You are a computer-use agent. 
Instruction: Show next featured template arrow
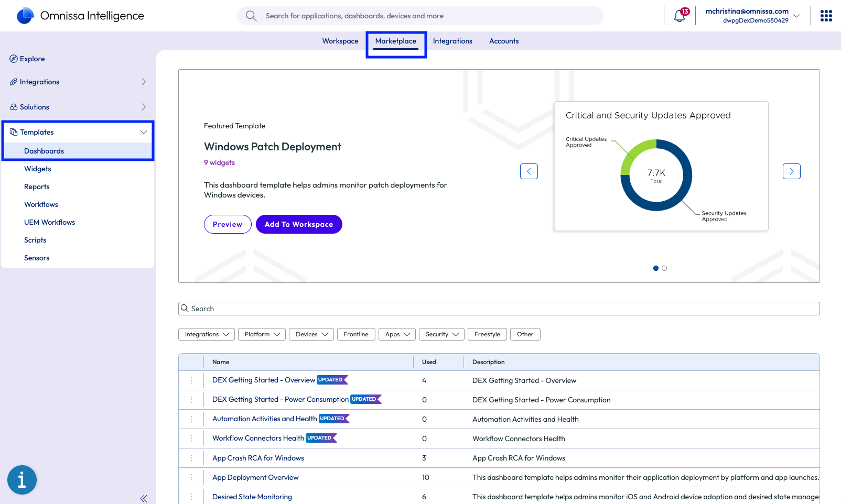point(791,171)
